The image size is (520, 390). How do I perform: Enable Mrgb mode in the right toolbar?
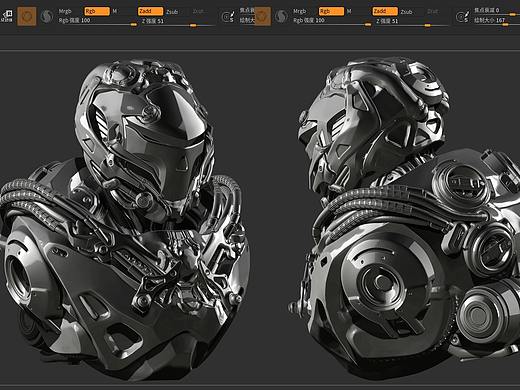pos(299,12)
